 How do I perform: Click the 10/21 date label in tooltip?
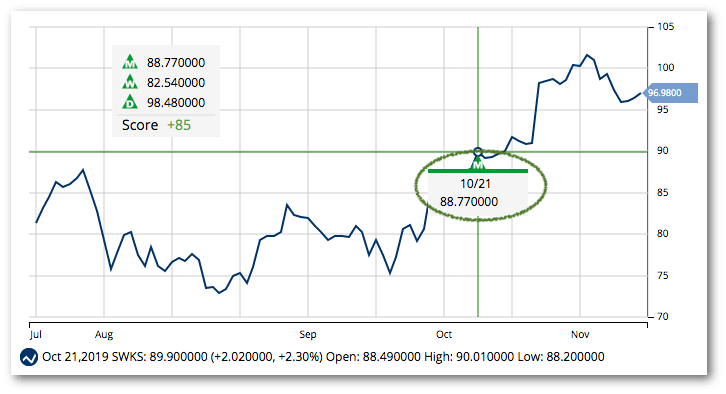point(475,184)
